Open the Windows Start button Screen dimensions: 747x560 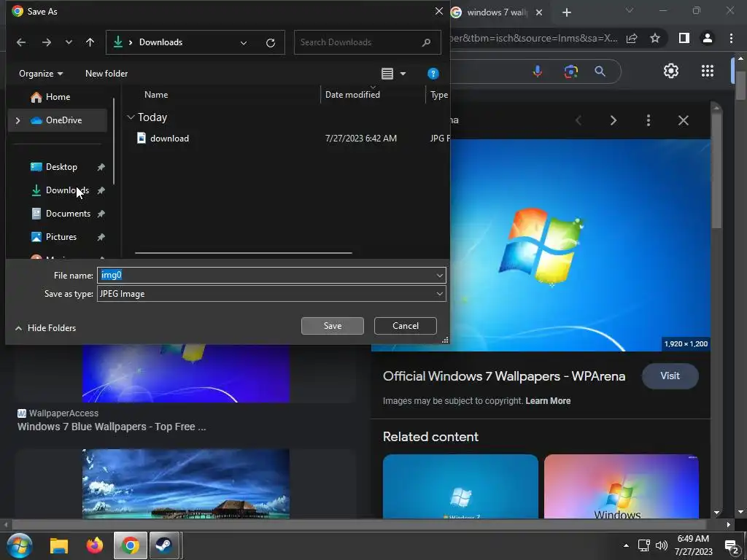pyautogui.click(x=20, y=545)
